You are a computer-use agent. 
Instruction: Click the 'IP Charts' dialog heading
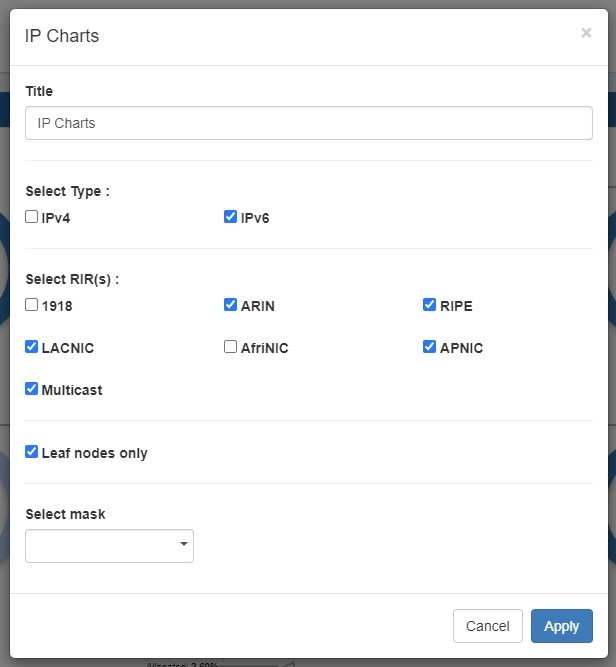pos(62,36)
